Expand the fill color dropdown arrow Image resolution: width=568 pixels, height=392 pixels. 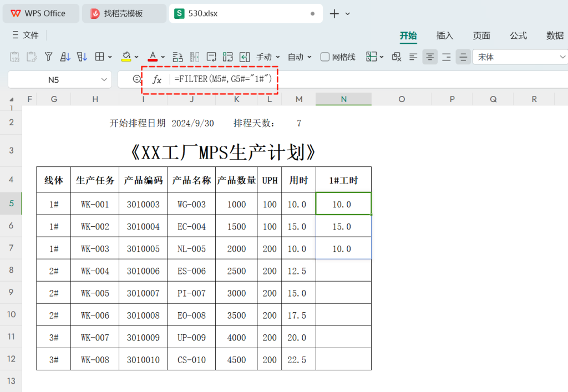pyautogui.click(x=136, y=57)
